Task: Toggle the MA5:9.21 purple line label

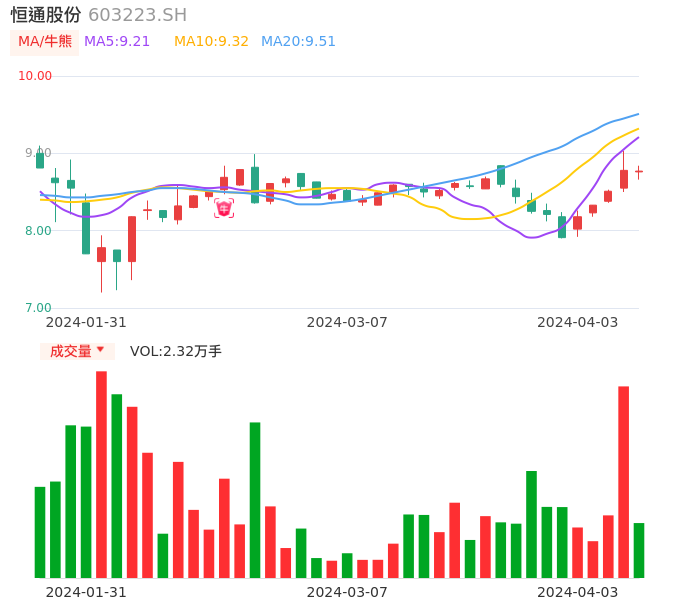Action: coord(117,41)
